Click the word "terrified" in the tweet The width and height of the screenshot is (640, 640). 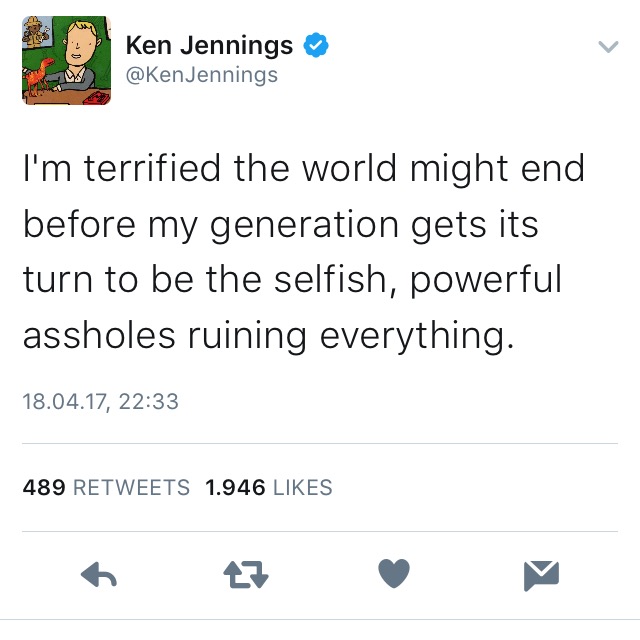point(152,169)
